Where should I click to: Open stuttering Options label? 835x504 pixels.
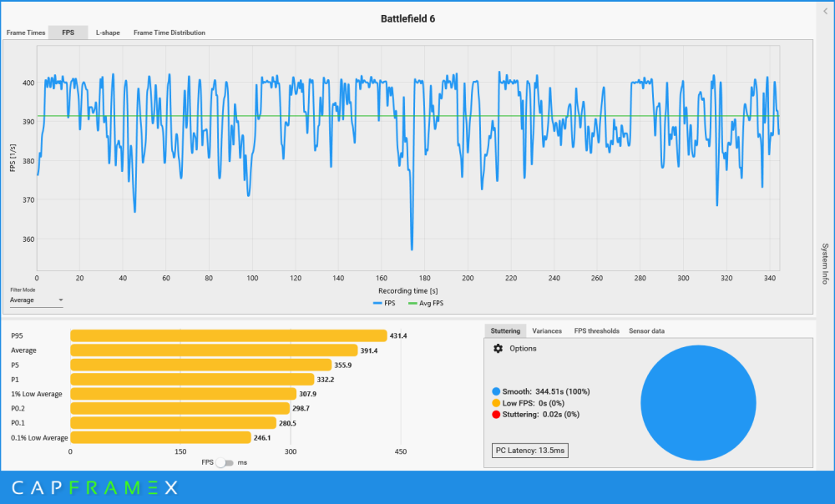coord(523,349)
